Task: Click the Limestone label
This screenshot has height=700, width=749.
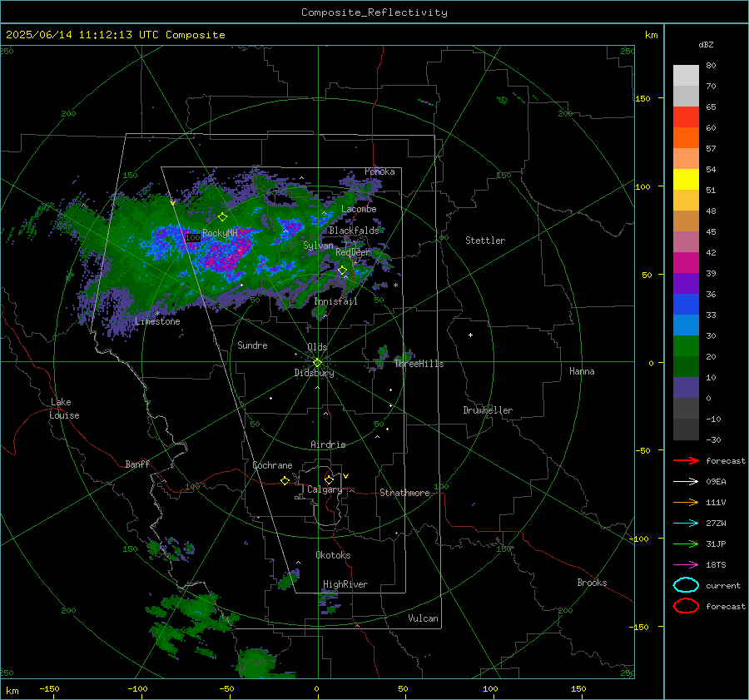Action: (157, 321)
